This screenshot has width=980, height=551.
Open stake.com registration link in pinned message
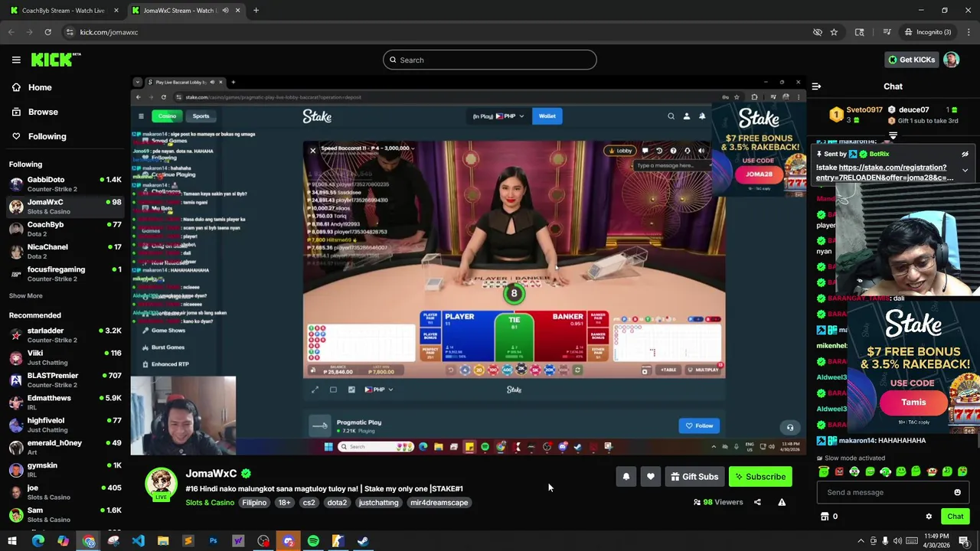click(x=887, y=172)
